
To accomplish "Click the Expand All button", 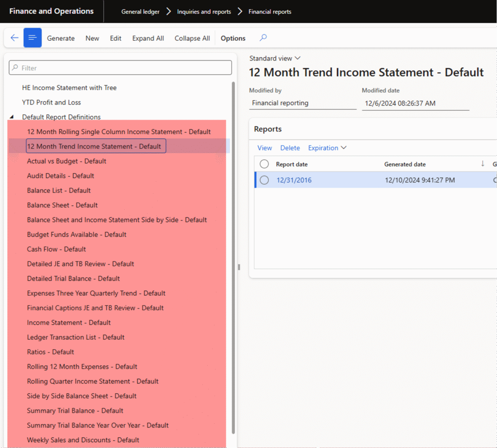I will pos(148,38).
